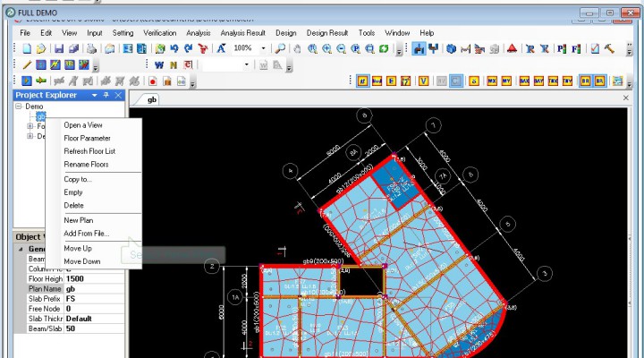Click the hammer icon in toolbar
The height and width of the screenshot is (358, 644).
point(610,49)
